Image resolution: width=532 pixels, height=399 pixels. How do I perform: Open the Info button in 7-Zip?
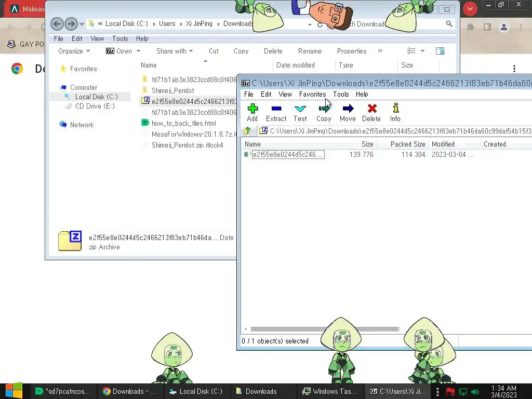(395, 113)
